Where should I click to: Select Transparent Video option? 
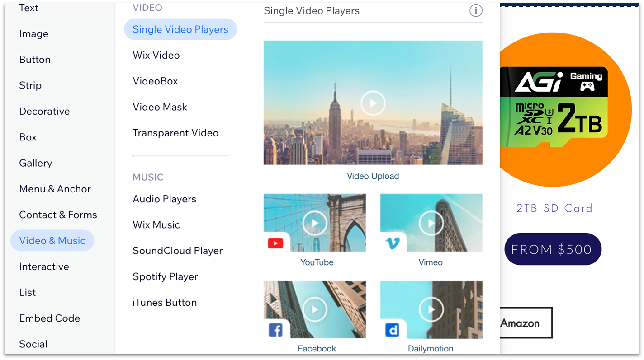coord(175,133)
